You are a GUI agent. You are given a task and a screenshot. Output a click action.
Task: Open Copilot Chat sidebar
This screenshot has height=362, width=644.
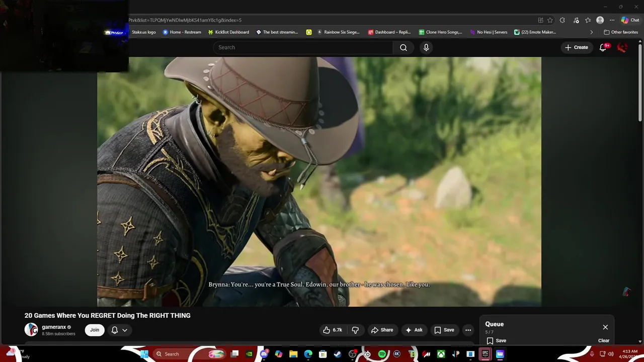coord(630,20)
